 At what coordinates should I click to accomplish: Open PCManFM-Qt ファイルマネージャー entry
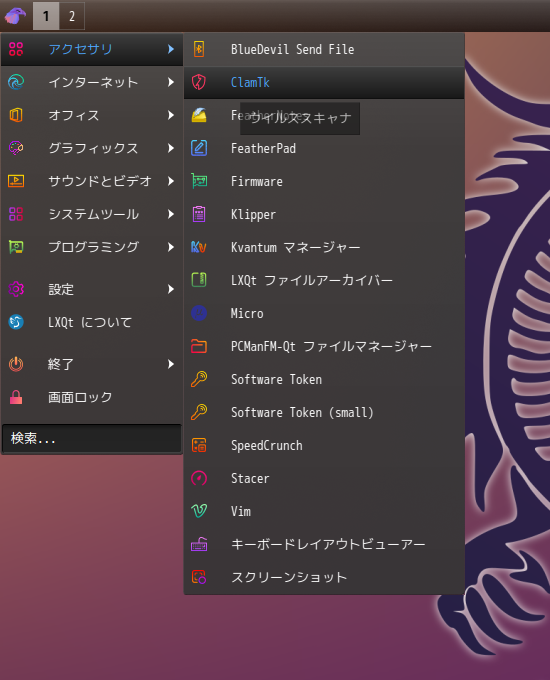(x=324, y=346)
